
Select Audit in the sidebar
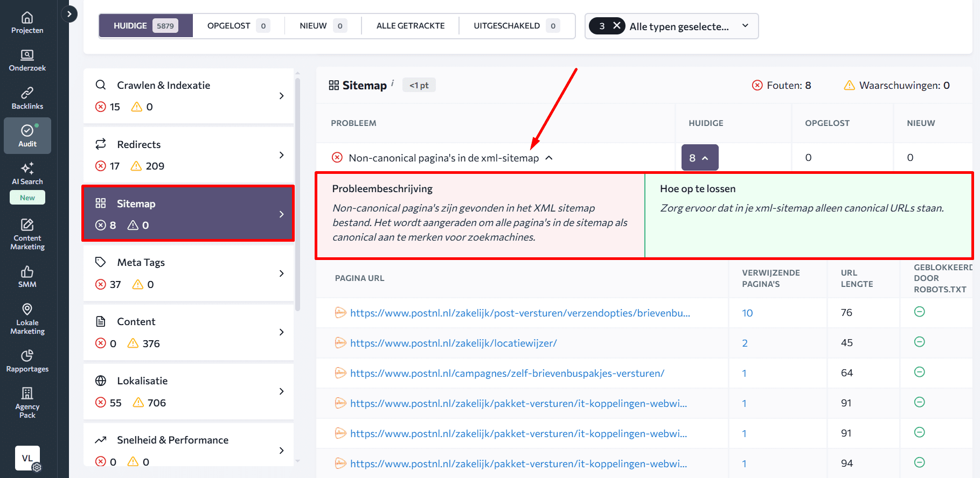click(x=27, y=136)
